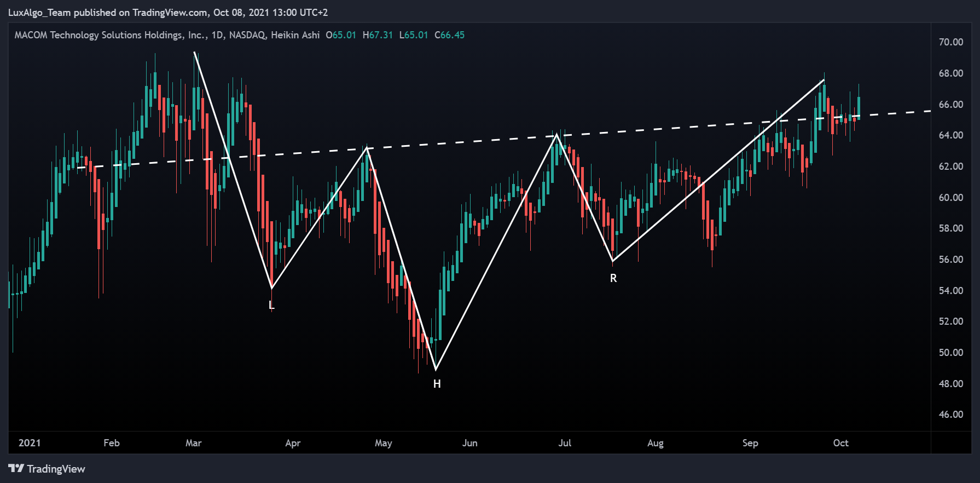Click the Mar time axis label
The image size is (980, 483).
[x=194, y=443]
